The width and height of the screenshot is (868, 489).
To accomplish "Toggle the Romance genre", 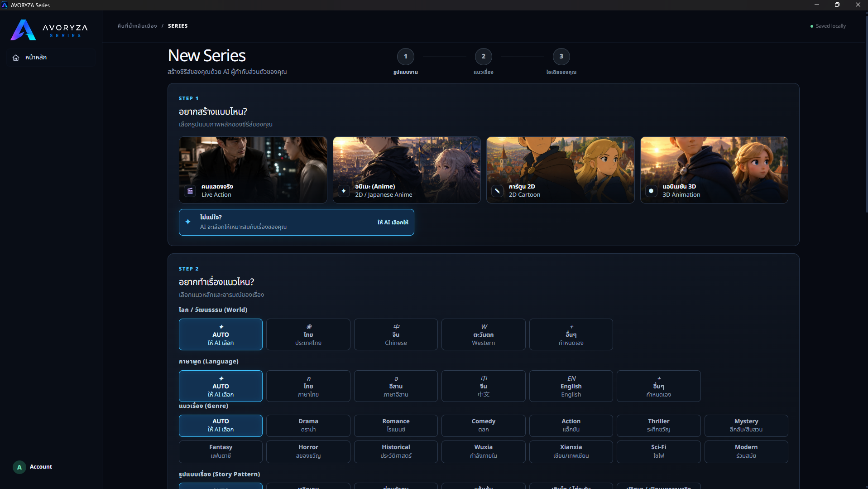I will [x=396, y=426].
